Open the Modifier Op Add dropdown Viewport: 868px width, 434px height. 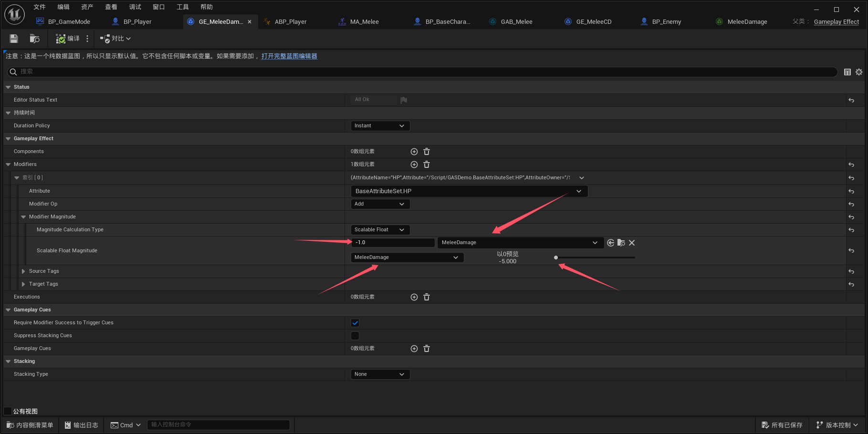coord(380,204)
